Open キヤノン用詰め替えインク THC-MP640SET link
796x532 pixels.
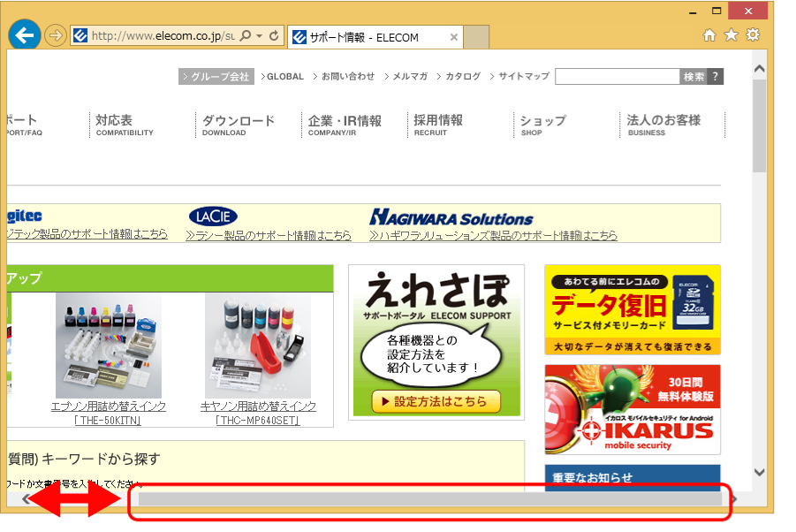click(258, 414)
